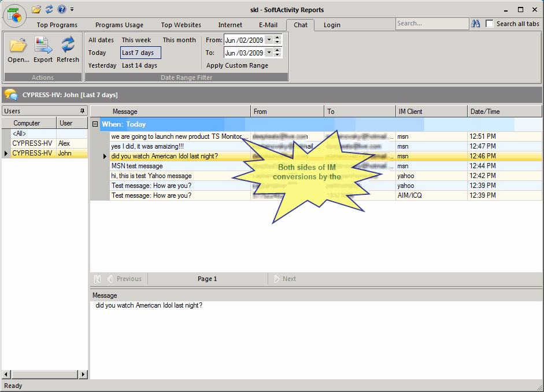Viewport: 544px width, 392px height.
Task: Open the Internet tab
Action: pos(230,25)
